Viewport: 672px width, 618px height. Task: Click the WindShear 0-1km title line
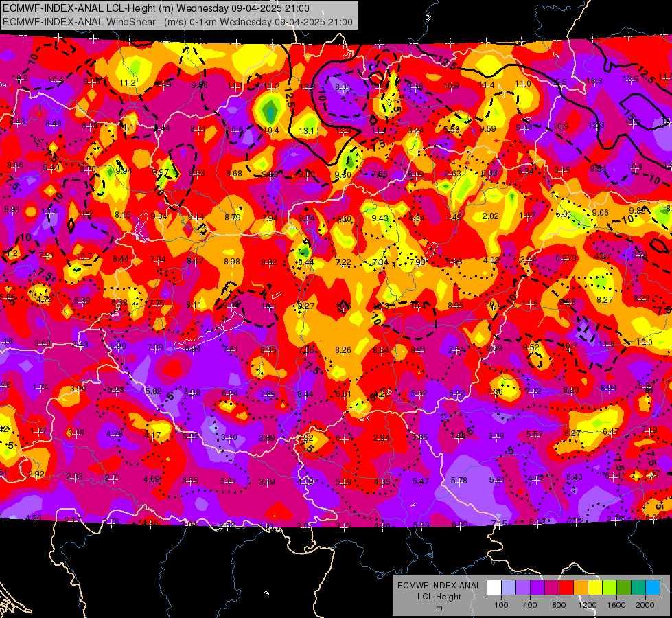coord(177,22)
